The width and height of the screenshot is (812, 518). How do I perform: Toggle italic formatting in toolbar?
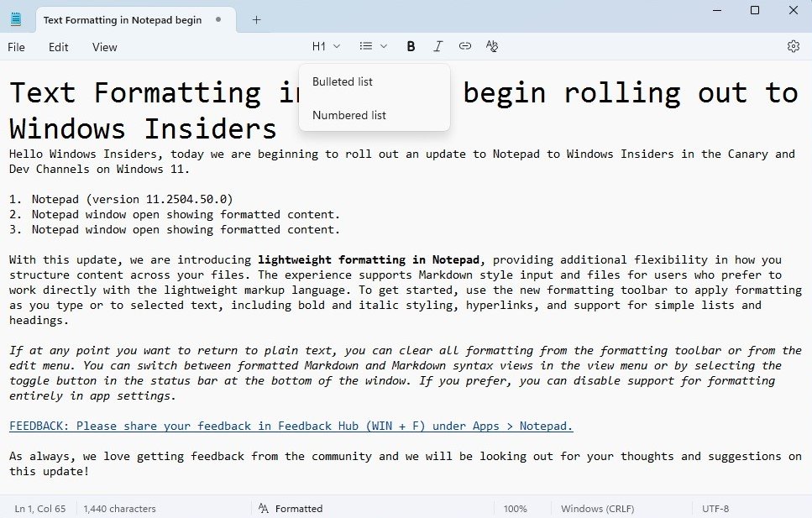437,47
